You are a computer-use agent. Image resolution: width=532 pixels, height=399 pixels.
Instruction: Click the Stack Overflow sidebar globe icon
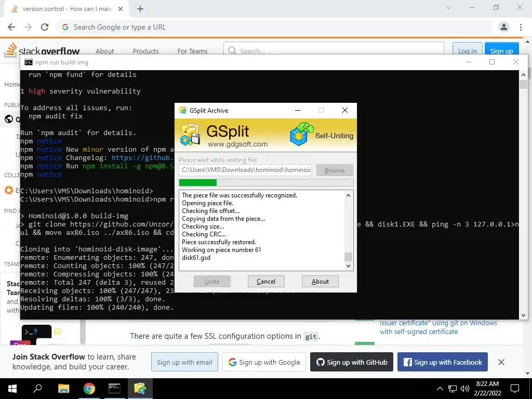point(8,119)
